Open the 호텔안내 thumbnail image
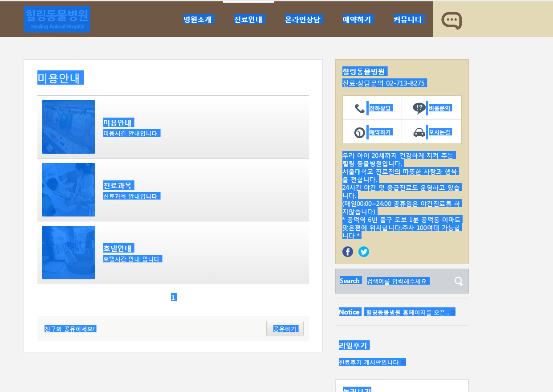The image size is (553, 392). 69,253
